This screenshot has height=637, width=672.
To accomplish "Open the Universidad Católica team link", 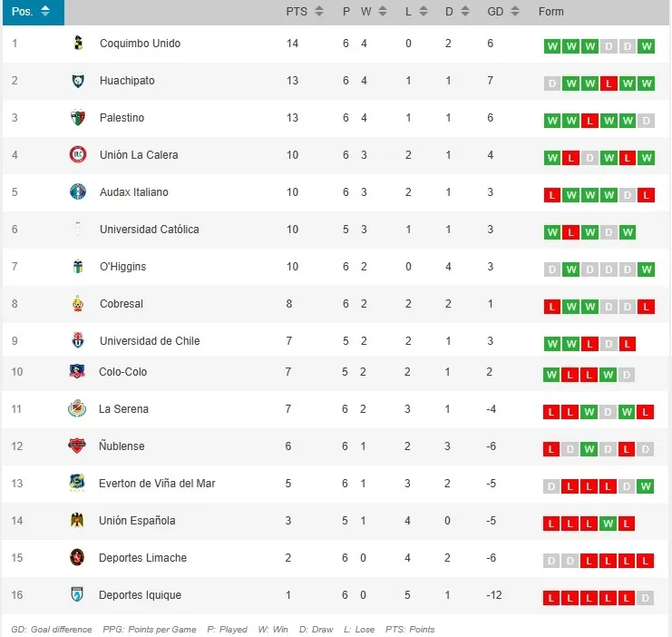I will (x=149, y=230).
